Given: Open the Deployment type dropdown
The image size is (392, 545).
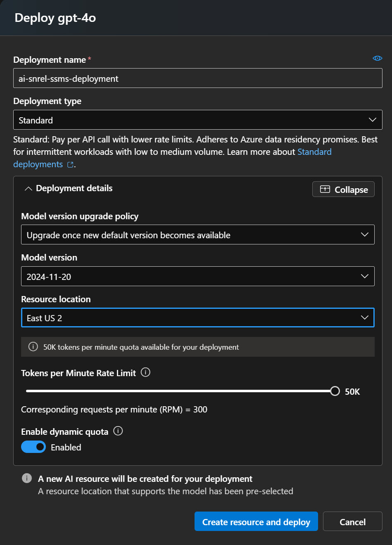Looking at the screenshot, I should coord(197,120).
